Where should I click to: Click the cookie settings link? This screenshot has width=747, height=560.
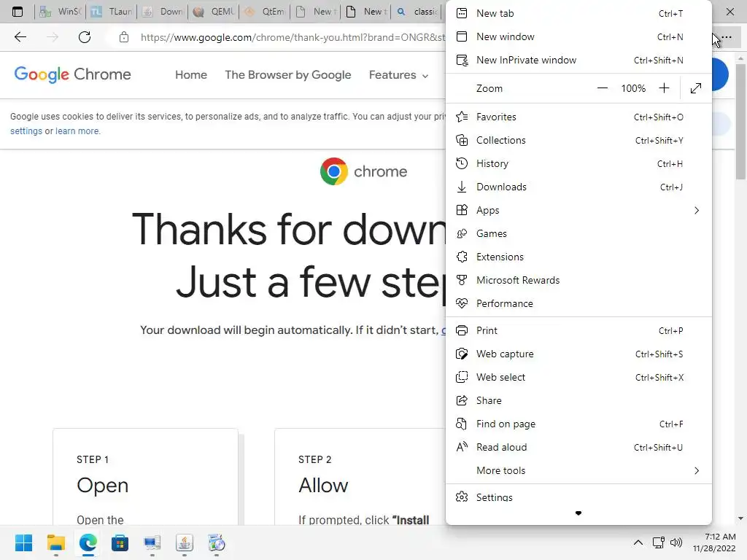26,131
